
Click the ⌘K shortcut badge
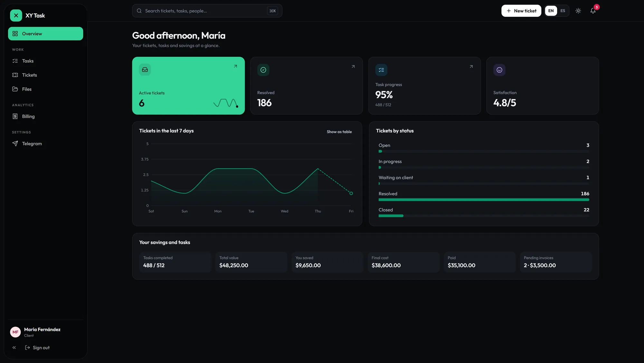(272, 11)
